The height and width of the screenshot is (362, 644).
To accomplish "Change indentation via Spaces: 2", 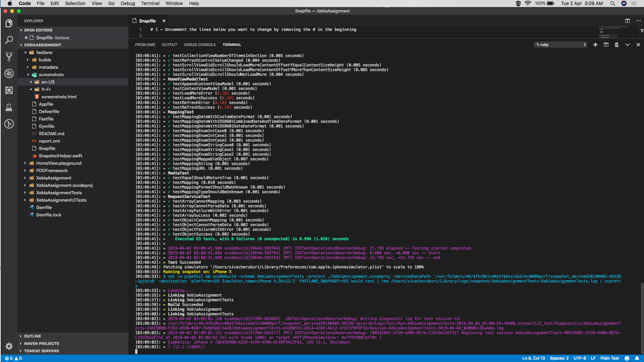I will point(559,358).
